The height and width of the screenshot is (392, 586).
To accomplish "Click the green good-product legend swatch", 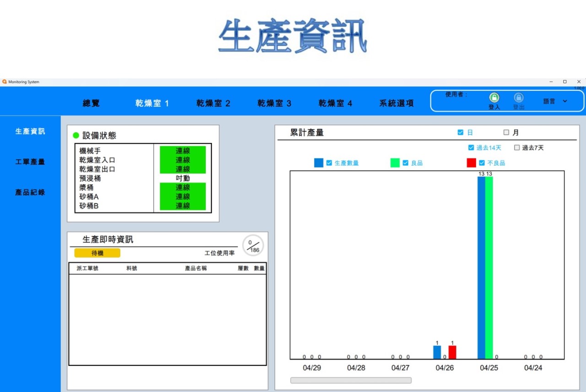I will pos(395,163).
